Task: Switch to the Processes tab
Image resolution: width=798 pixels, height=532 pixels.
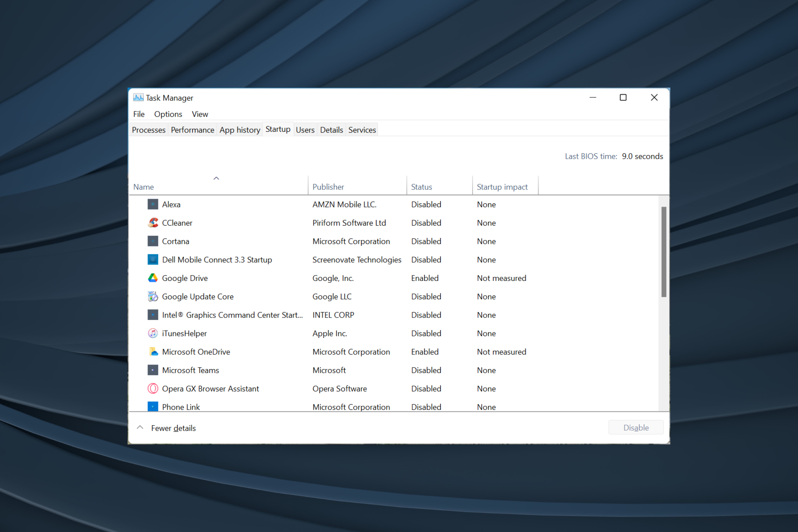Action: 148,129
